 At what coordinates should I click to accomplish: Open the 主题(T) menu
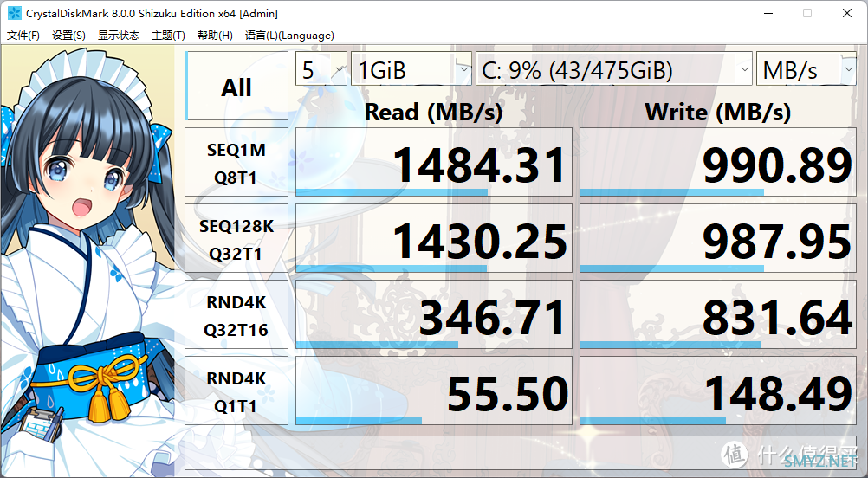[168, 36]
